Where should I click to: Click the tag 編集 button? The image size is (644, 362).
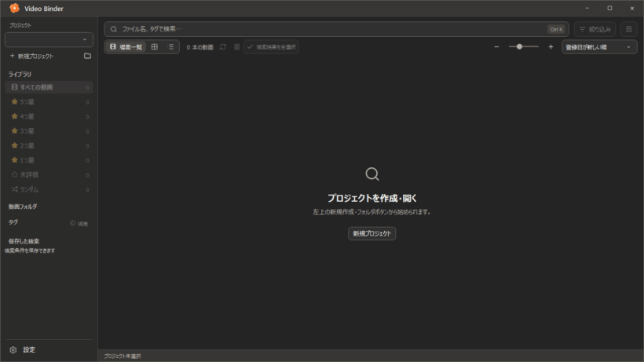pyautogui.click(x=79, y=224)
